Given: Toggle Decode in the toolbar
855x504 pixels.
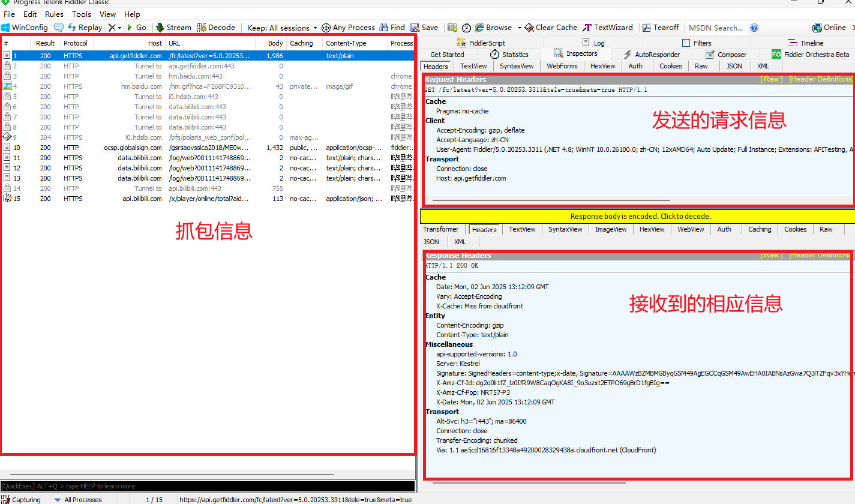Looking at the screenshot, I should pyautogui.click(x=216, y=28).
